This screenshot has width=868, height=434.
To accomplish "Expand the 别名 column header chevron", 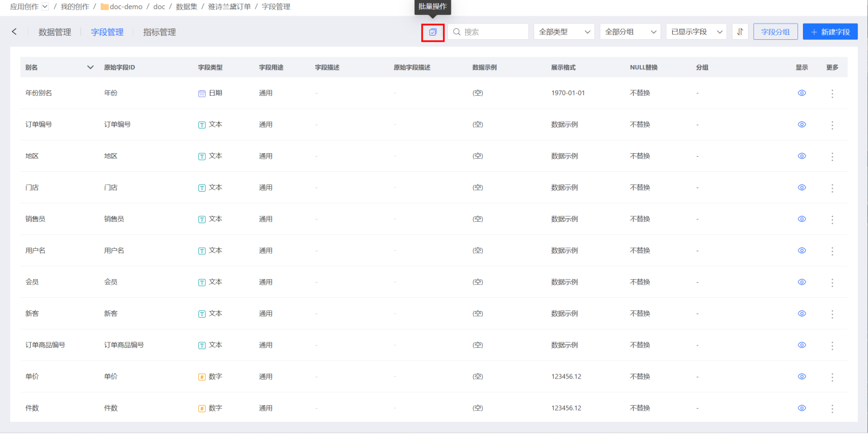I will [x=90, y=68].
